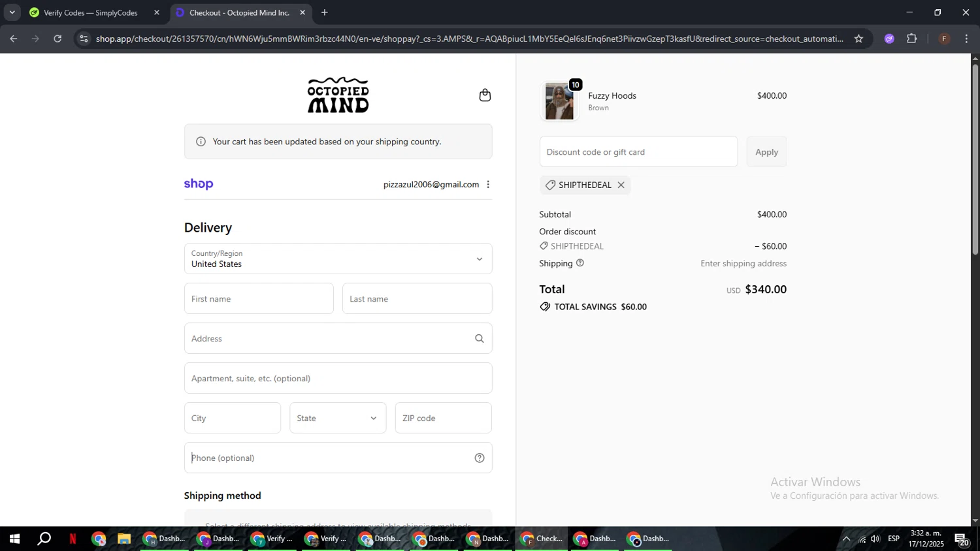This screenshot has width=980, height=551.
Task: Click the Shop logo
Action: pos(199,184)
